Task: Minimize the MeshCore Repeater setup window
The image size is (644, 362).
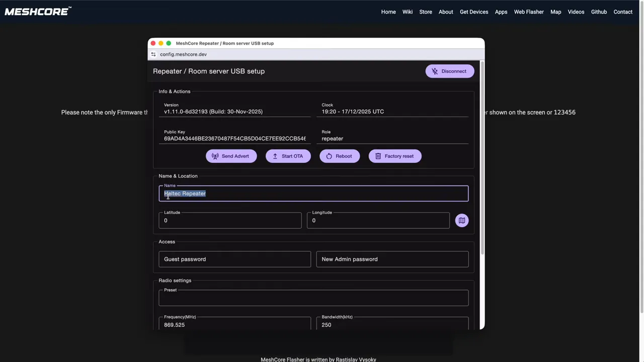Action: [x=161, y=43]
